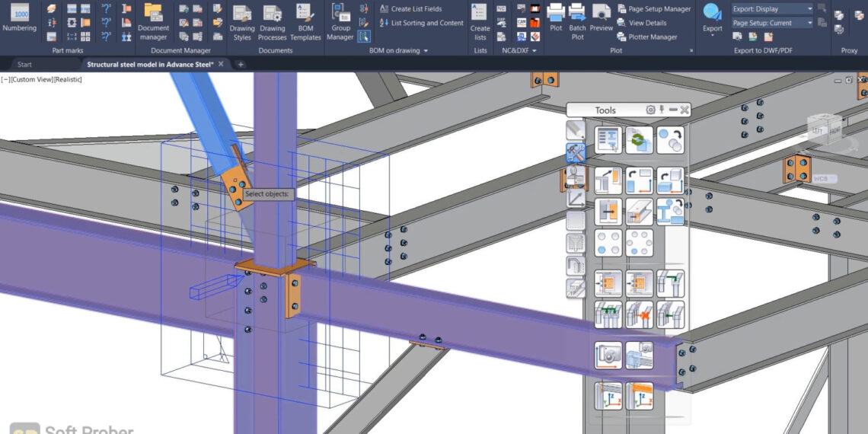
Task: Add a new drawing tab
Action: pos(241,64)
